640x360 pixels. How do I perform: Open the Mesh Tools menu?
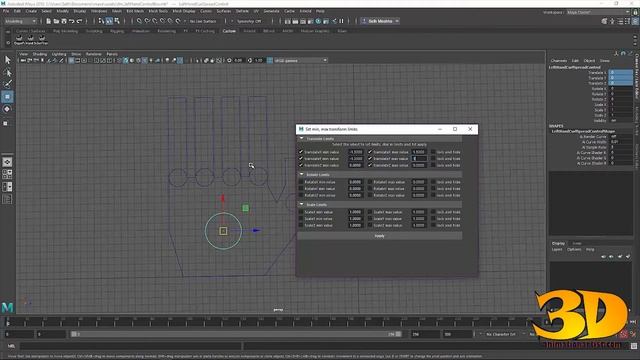158,11
